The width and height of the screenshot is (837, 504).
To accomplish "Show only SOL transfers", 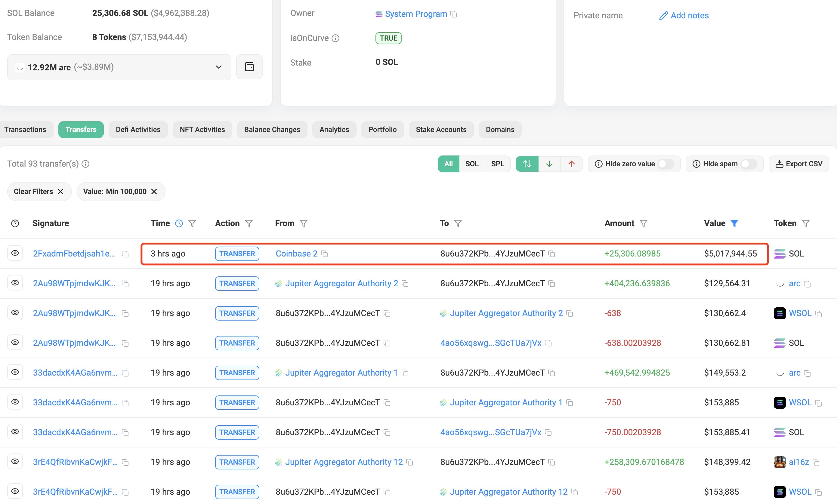I will (x=472, y=164).
